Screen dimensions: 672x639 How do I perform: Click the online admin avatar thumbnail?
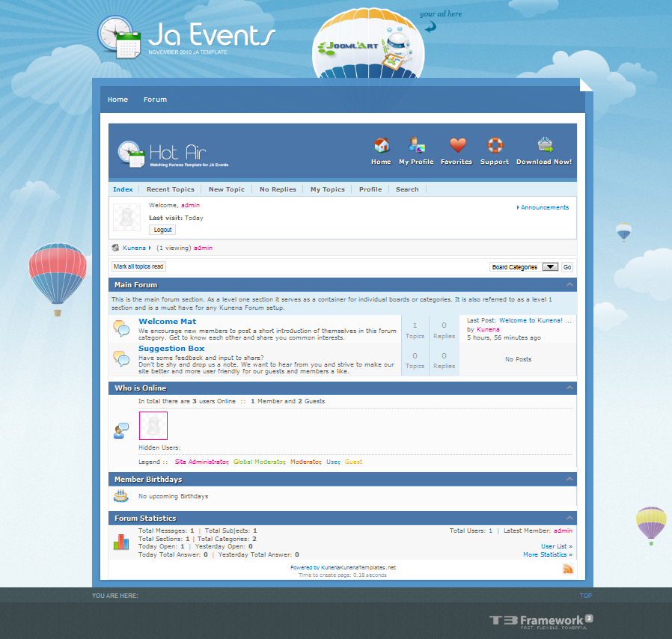point(153,426)
